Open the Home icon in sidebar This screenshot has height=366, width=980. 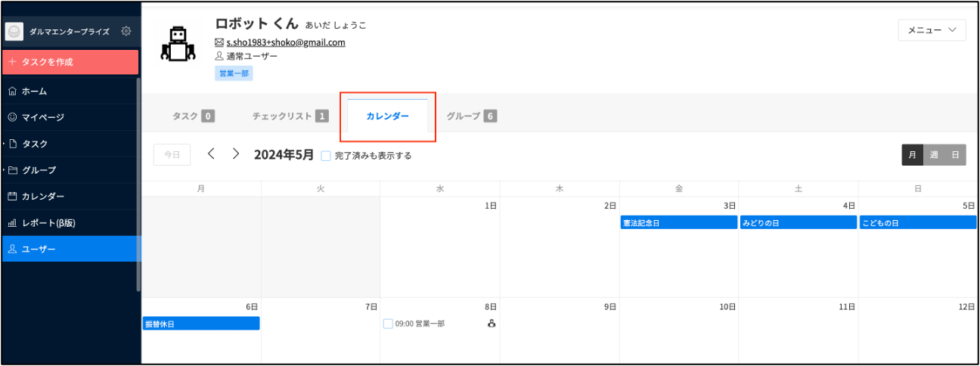click(12, 91)
